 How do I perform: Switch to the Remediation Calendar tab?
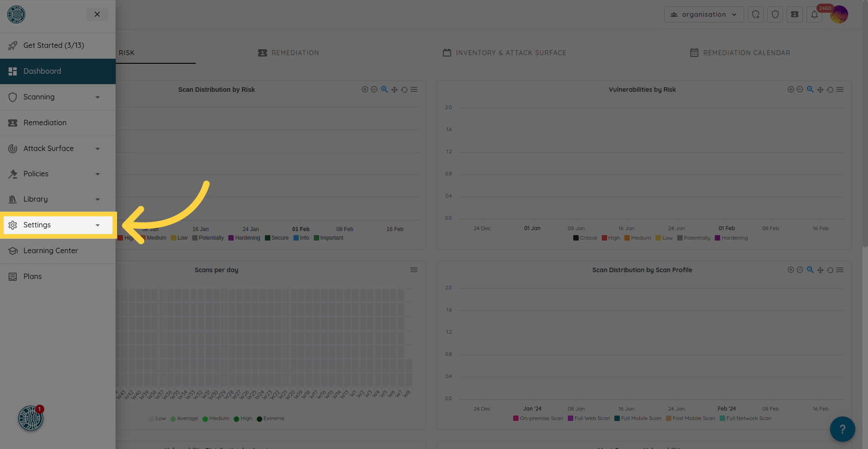point(740,53)
